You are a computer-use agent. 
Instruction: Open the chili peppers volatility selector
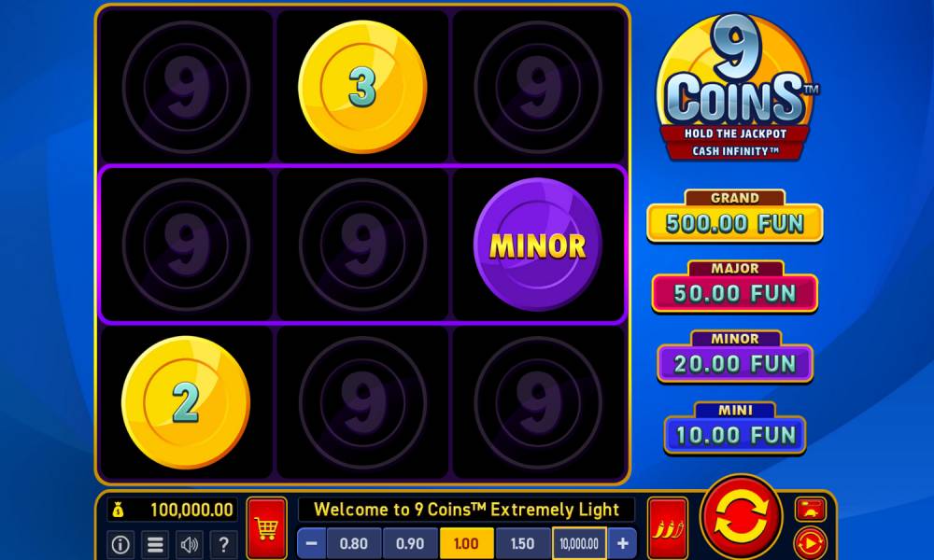click(668, 528)
